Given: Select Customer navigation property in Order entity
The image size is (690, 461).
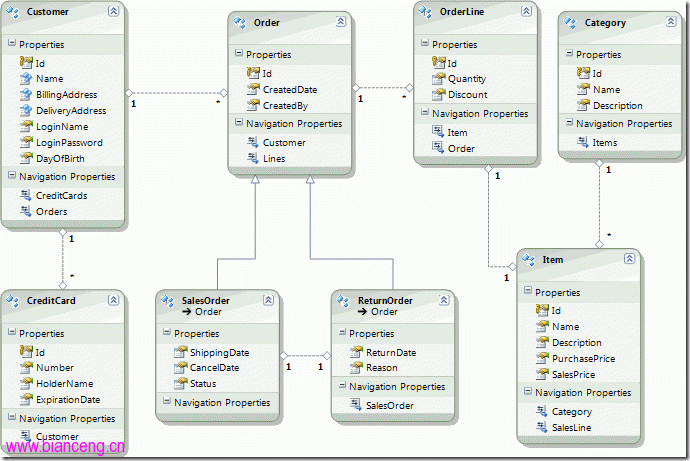Looking at the screenshot, I should (x=284, y=143).
